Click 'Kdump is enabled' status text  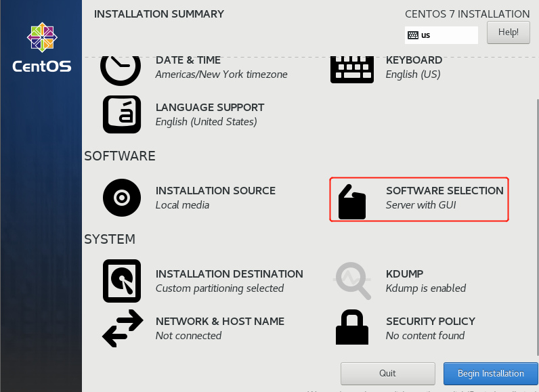[426, 288]
